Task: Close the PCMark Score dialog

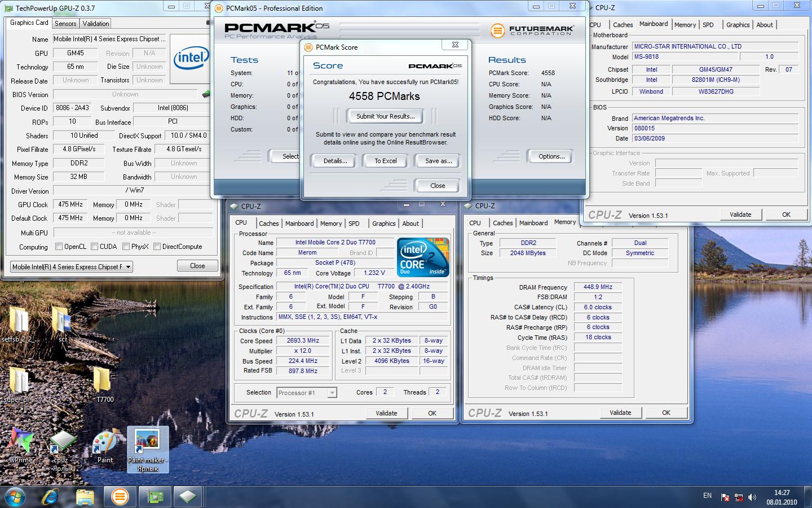Action: point(437,186)
